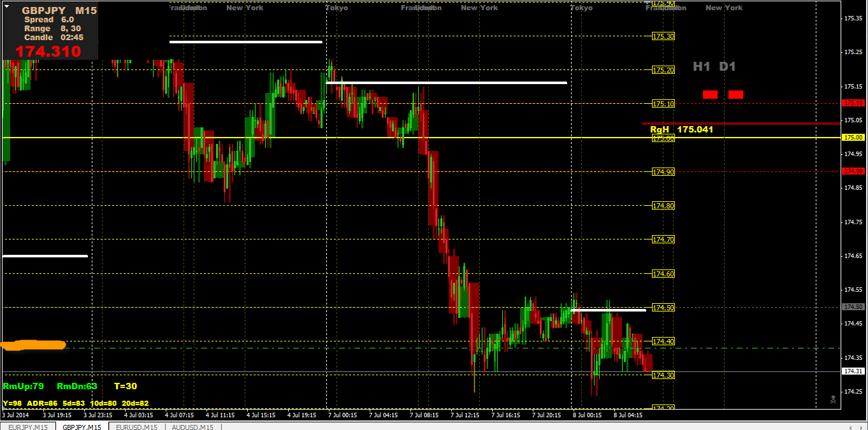Switch to the EURJPY.M15 chart tab
Screen dimensions: 868x430
(27, 427)
